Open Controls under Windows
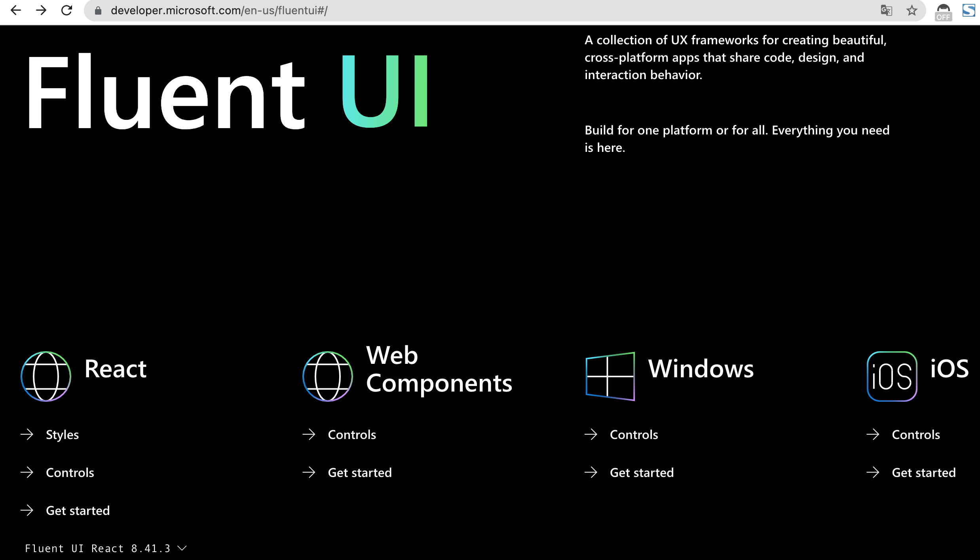Image resolution: width=980 pixels, height=560 pixels. tap(634, 435)
